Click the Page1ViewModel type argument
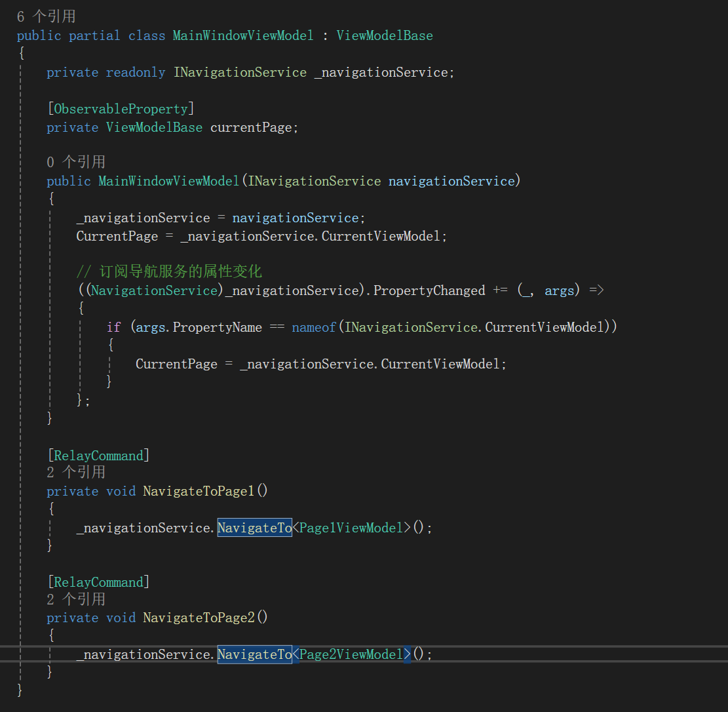 351,527
